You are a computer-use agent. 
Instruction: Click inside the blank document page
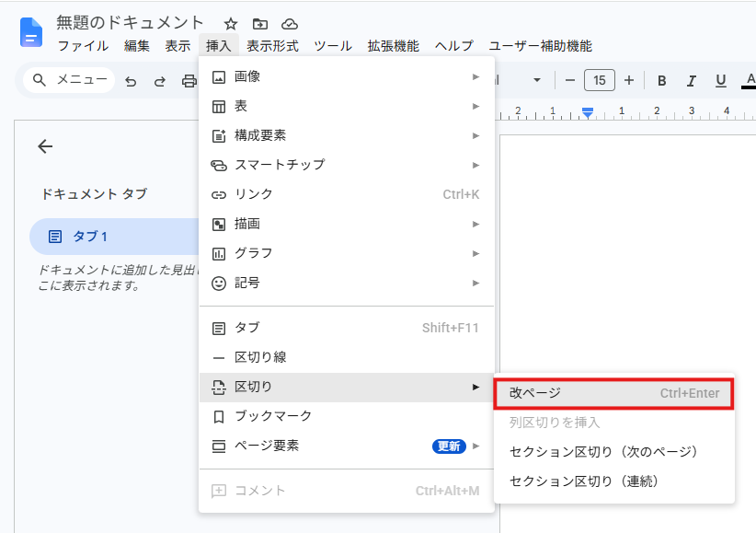(628, 251)
